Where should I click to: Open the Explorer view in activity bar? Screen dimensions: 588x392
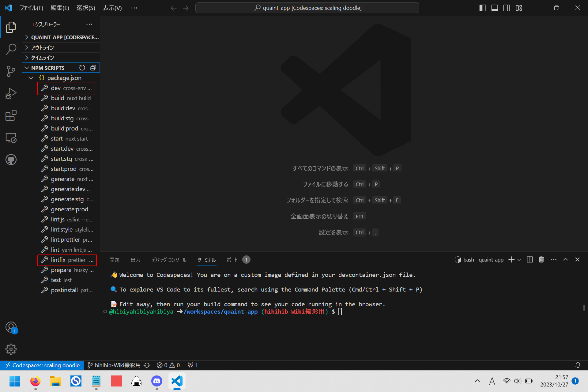11,27
